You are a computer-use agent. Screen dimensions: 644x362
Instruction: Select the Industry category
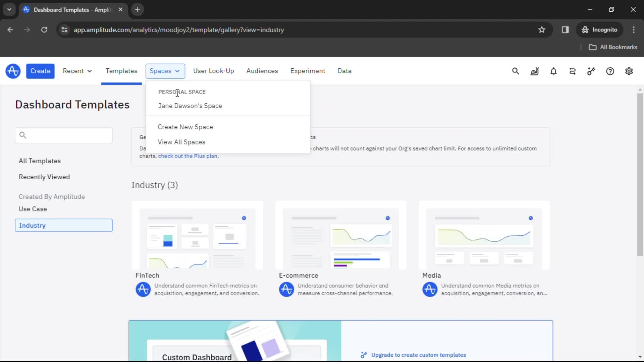pos(64,226)
